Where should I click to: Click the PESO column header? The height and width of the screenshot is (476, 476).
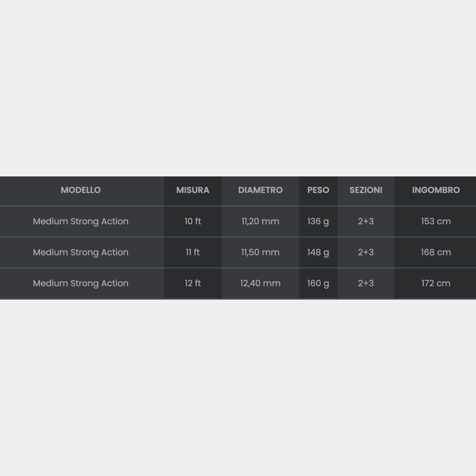[318, 190]
